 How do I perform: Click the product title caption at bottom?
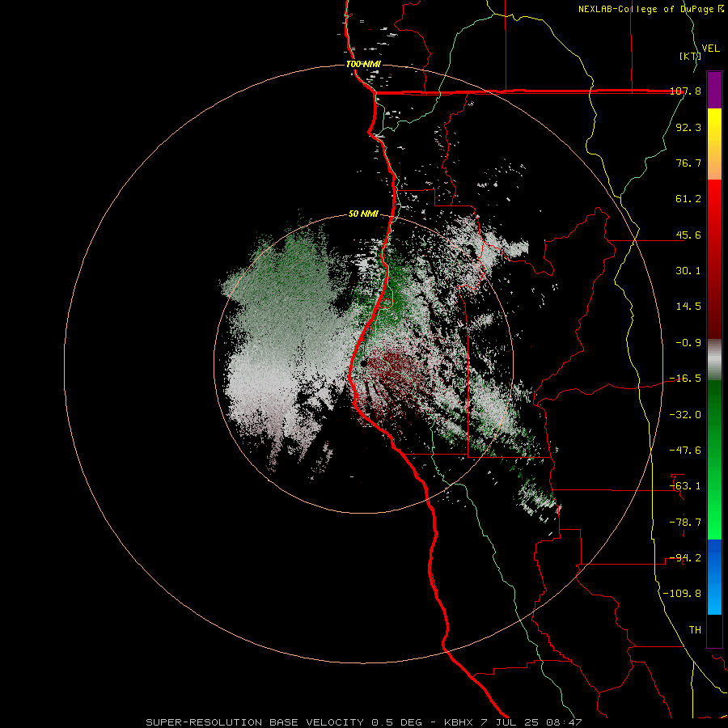tap(363, 722)
